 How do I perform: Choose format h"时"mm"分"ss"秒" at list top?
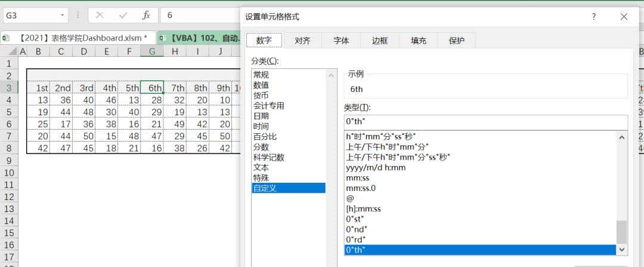click(x=480, y=137)
